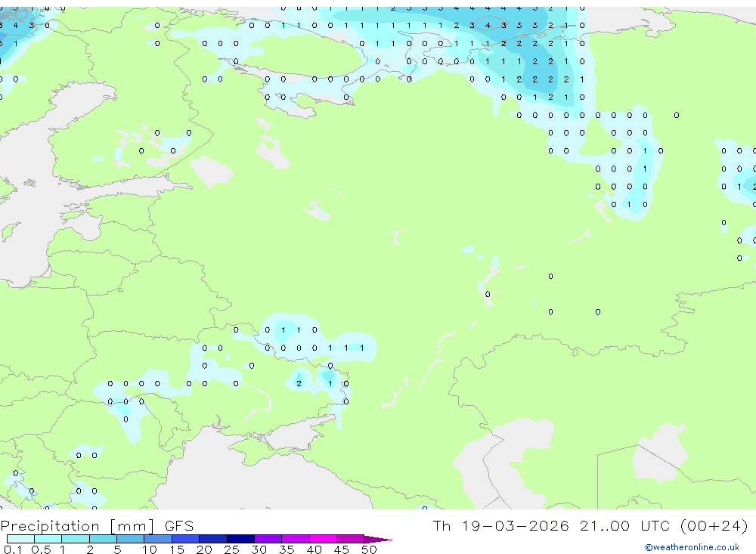Select the 25–30 mm navy legend swatch
This screenshot has height=554, width=756.
click(240, 539)
